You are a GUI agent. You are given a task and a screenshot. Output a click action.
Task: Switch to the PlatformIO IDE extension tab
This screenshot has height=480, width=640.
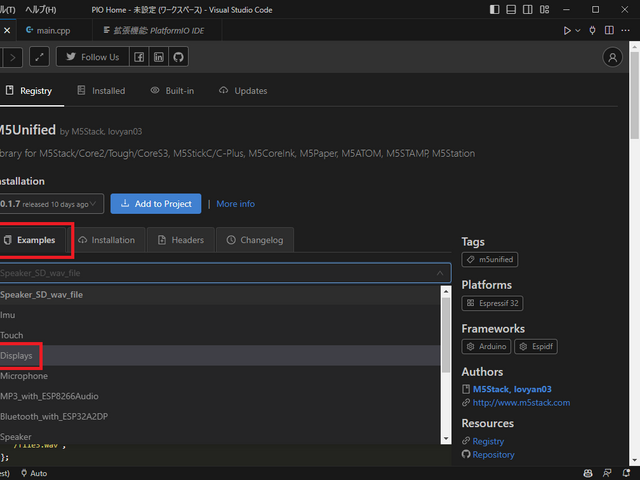coord(157,31)
